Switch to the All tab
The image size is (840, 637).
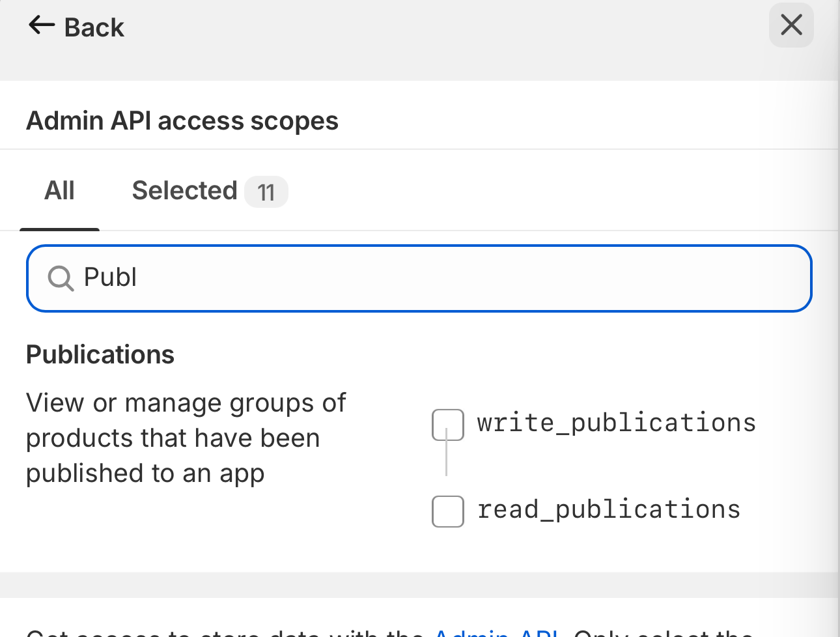[x=59, y=191]
